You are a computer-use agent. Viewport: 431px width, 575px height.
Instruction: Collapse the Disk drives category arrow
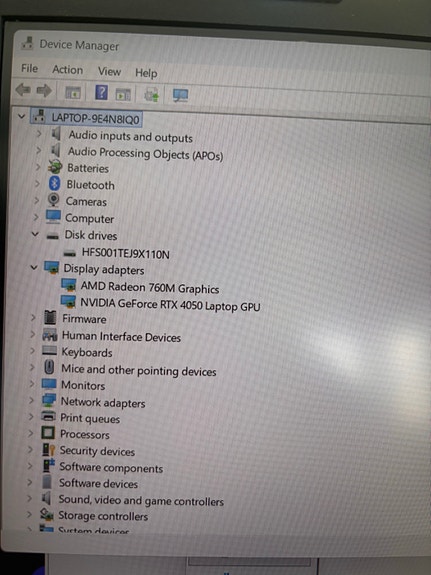pos(35,234)
